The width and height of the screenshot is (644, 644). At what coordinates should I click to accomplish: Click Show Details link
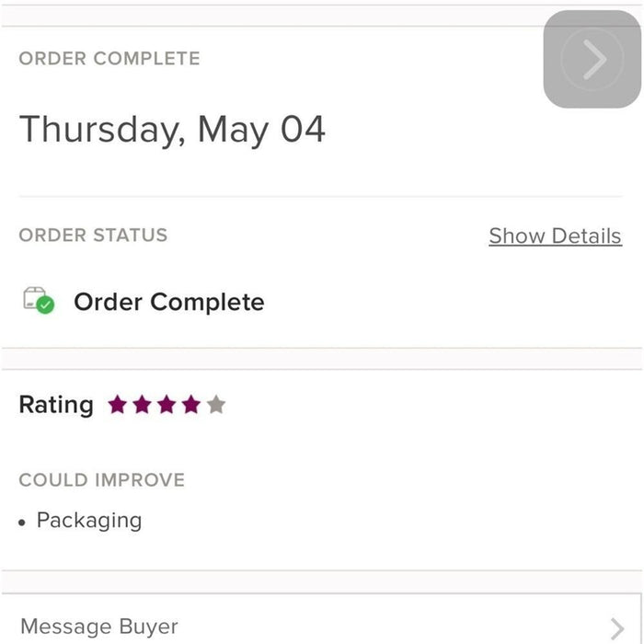[555, 236]
